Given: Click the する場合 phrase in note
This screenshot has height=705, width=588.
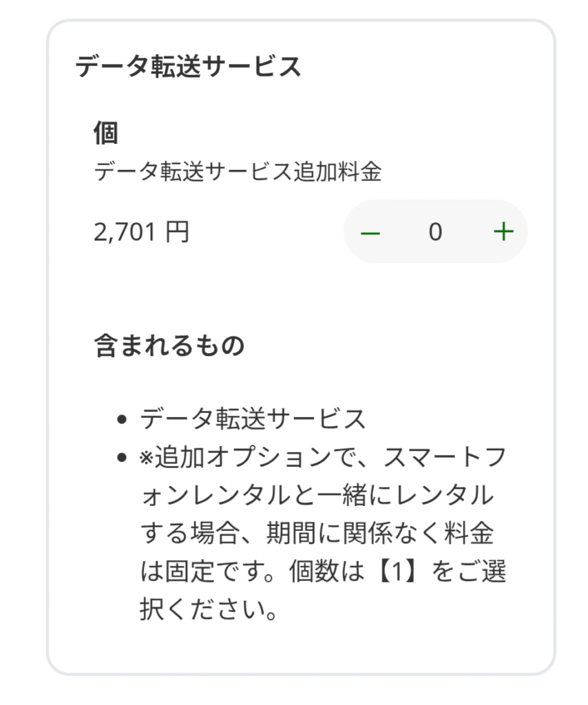Looking at the screenshot, I should tap(189, 534).
